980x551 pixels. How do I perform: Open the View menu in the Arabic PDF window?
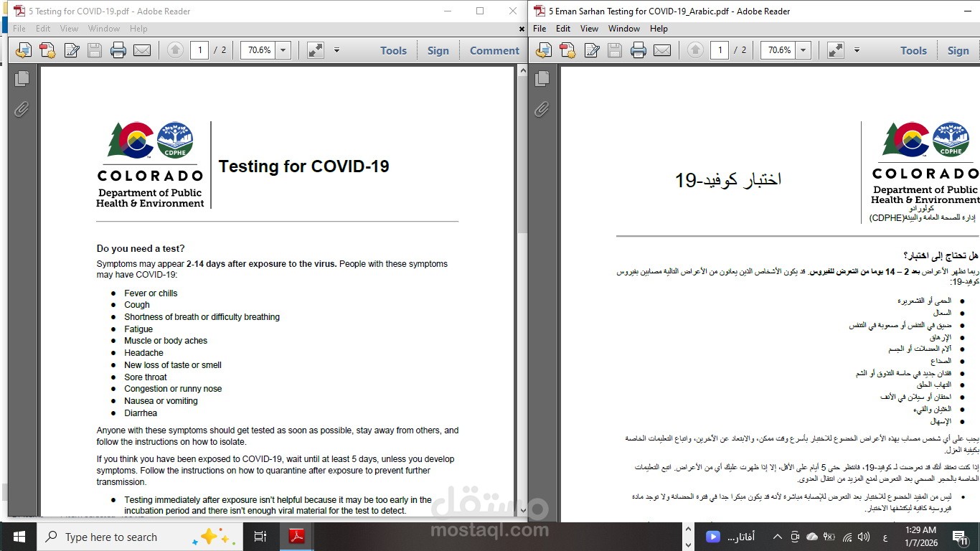pyautogui.click(x=589, y=29)
